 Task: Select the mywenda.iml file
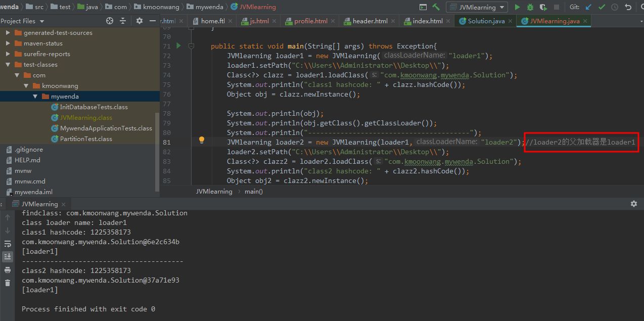(33, 192)
